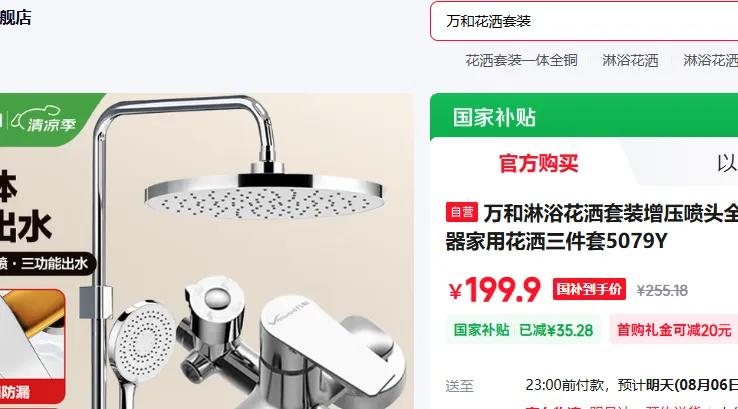
Task: Click the 旗舰店 store name at top left
Action: click(x=16, y=18)
